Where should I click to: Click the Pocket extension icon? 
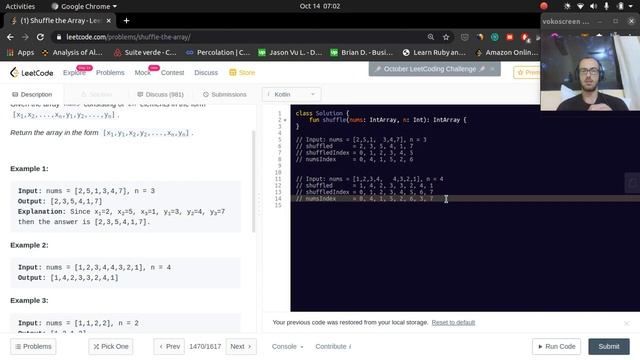point(464,37)
